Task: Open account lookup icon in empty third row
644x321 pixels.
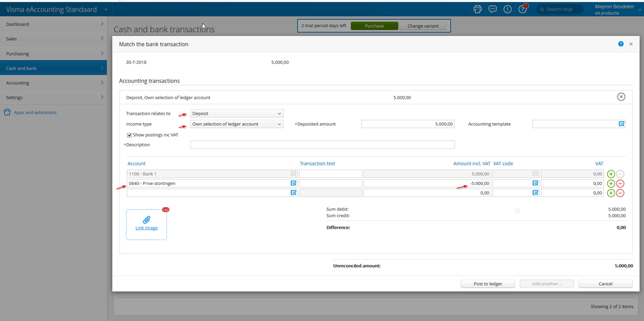Action: (294, 193)
